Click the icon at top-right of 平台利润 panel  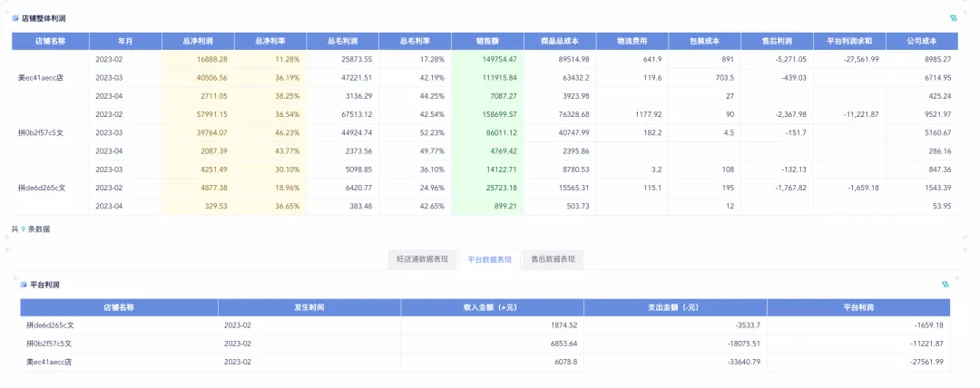click(946, 285)
